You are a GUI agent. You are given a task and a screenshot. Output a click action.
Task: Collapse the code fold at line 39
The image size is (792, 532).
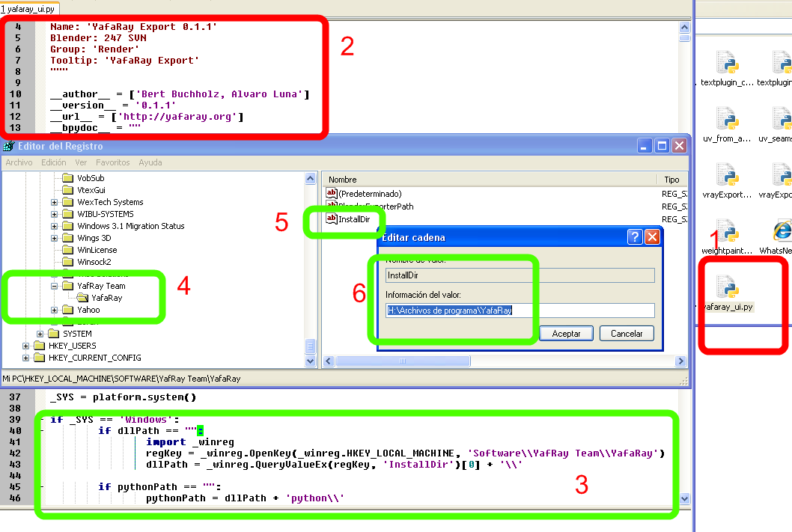[x=42, y=420]
